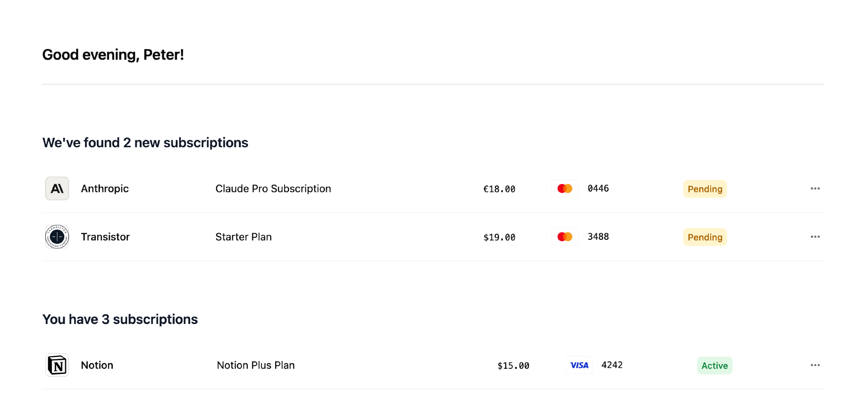868x397 pixels.
Task: Click the Anthropic logo icon
Action: pos(57,189)
